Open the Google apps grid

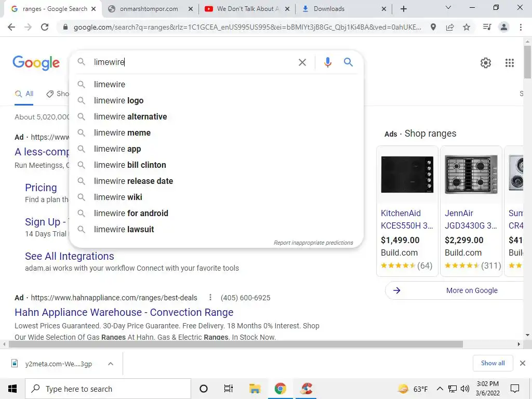click(509, 63)
